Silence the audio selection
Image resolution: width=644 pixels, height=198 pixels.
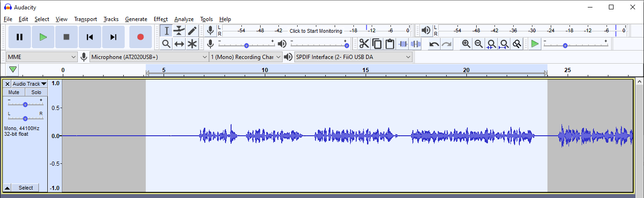[x=415, y=44]
